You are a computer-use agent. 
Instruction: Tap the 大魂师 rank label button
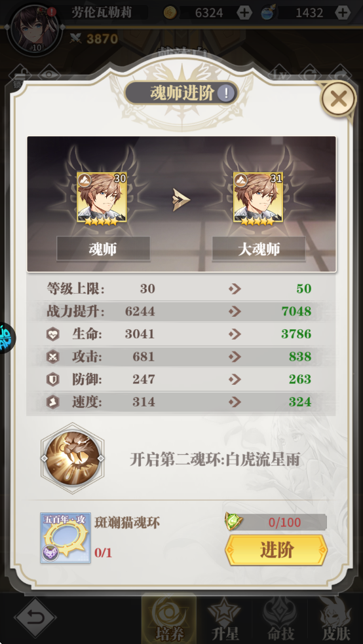[x=259, y=249]
